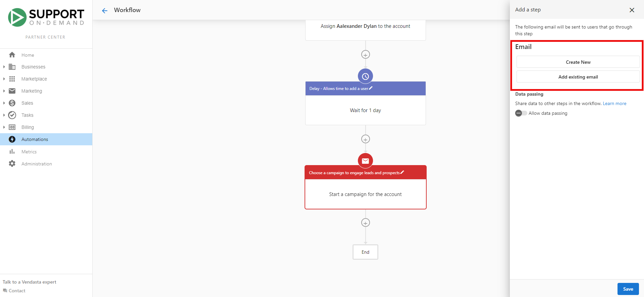Click the Choose a campaign step header

(365, 172)
